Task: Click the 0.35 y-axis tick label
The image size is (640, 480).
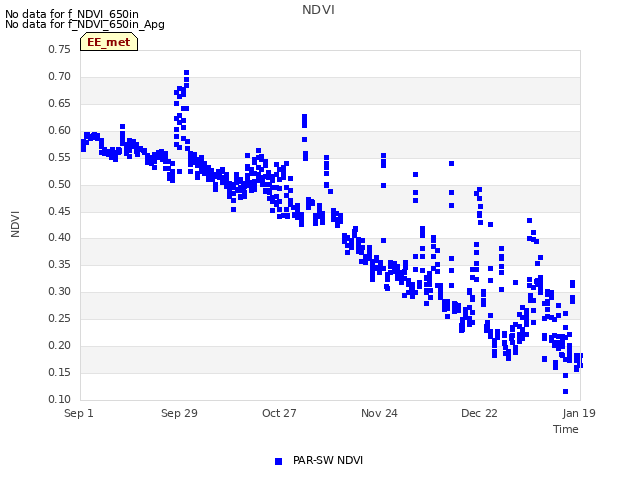Action: tap(60, 264)
